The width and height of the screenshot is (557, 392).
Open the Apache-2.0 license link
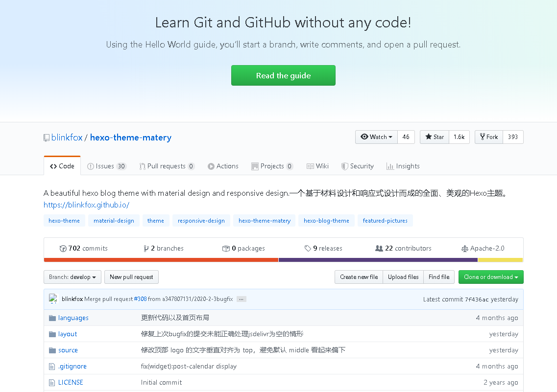[483, 248]
